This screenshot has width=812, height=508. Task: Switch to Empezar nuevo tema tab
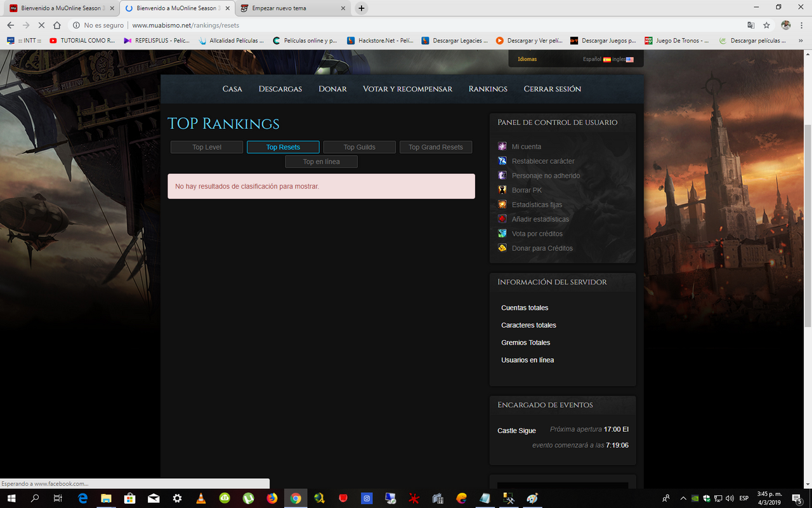tap(292, 8)
